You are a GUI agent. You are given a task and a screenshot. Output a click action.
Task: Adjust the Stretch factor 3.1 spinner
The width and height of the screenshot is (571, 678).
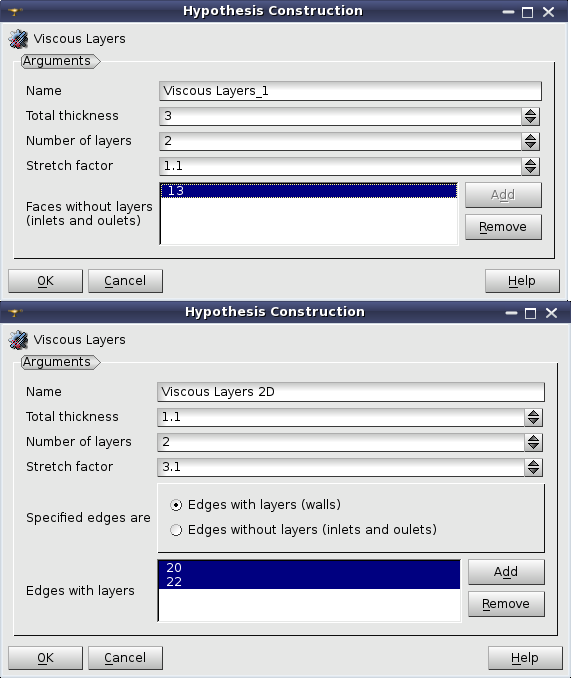[x=533, y=467]
